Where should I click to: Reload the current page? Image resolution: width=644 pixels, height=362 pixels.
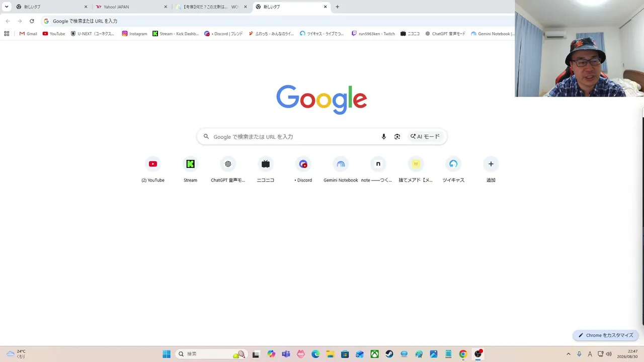click(32, 21)
